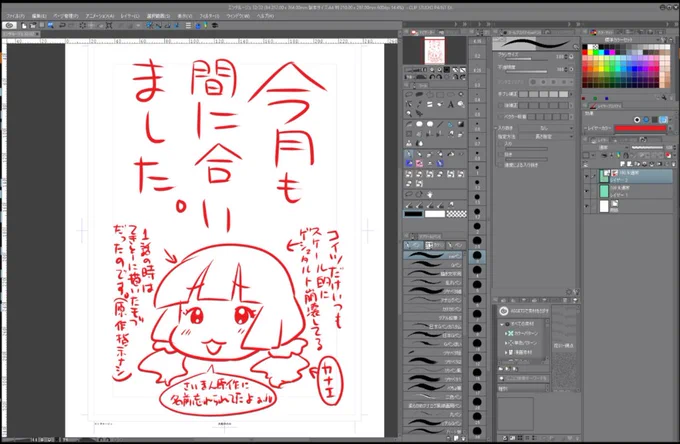This screenshot has width=680, height=444.
Task: Open the レイヤー (Layer) menu
Action: click(x=130, y=16)
